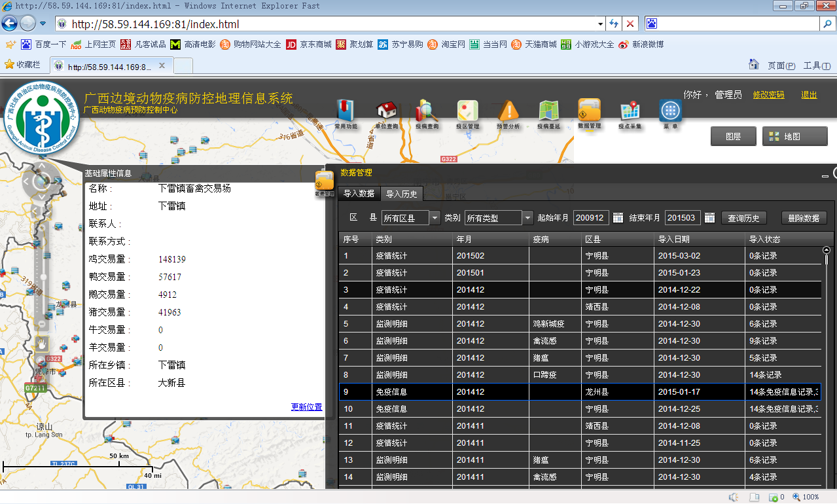Click the 修改密码 link
Image resolution: width=837 pixels, height=504 pixels.
(768, 95)
